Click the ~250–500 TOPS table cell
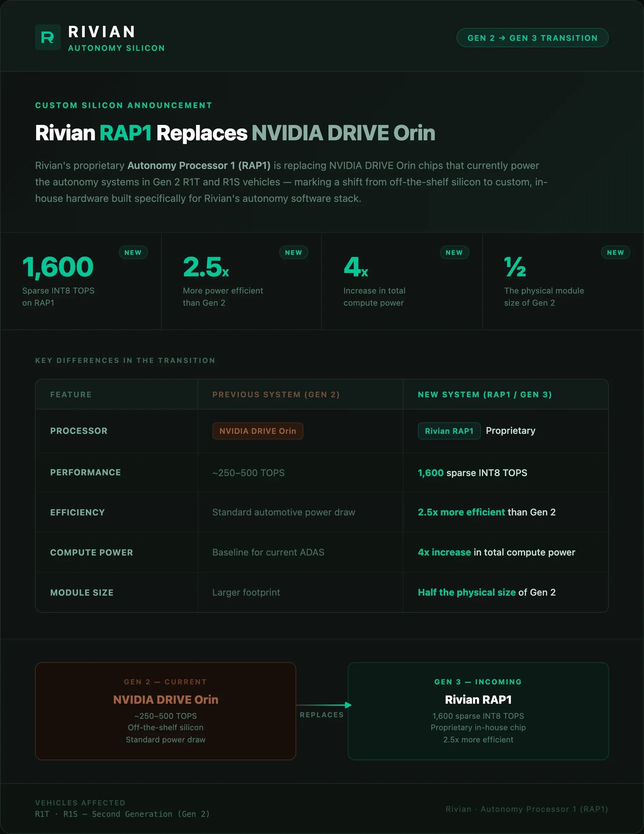The image size is (644, 834). [x=249, y=473]
